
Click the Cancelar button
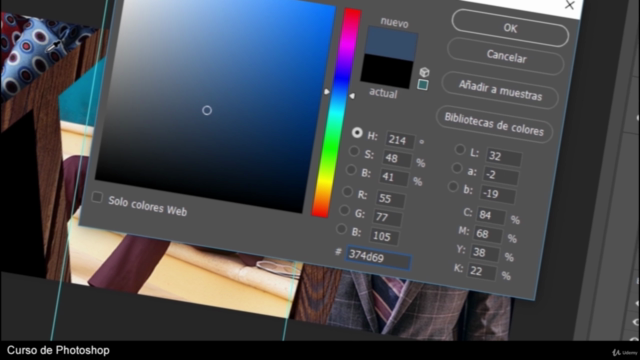coord(506,56)
